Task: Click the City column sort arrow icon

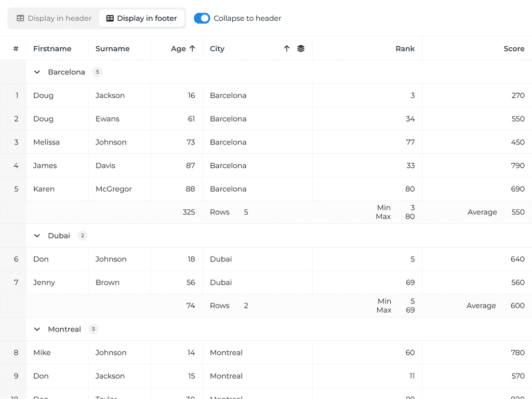Action: (287, 48)
